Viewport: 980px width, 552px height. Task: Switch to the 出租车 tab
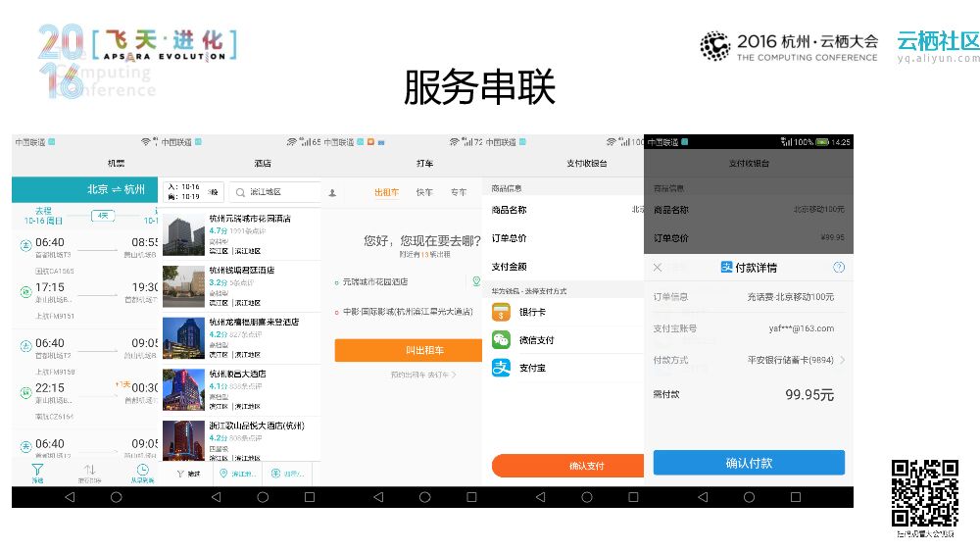387,192
